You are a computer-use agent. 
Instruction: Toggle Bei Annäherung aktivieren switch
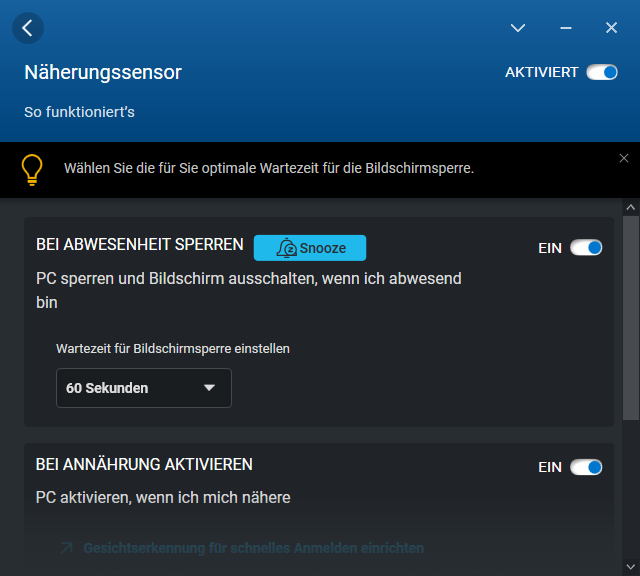pyautogui.click(x=586, y=467)
